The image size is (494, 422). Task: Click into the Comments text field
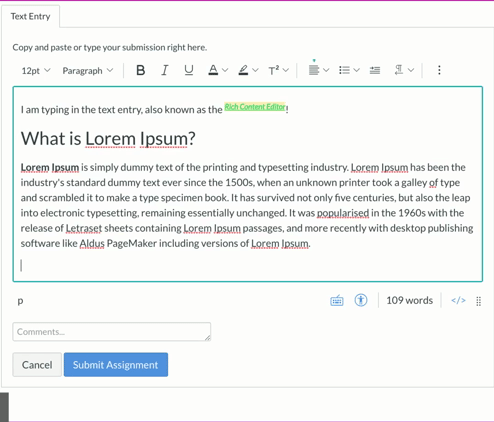[x=112, y=332]
